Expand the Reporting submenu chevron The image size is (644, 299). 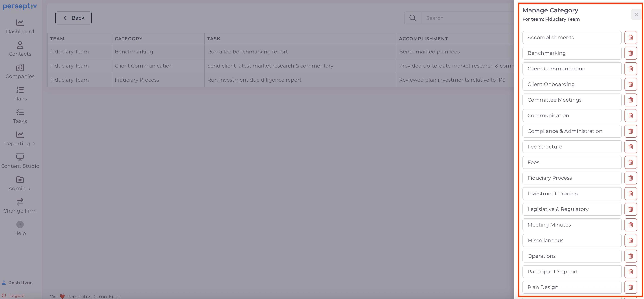(x=34, y=144)
